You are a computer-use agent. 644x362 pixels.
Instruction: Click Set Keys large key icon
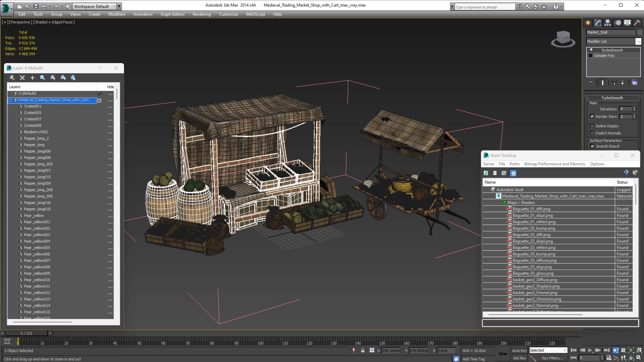[503, 354]
